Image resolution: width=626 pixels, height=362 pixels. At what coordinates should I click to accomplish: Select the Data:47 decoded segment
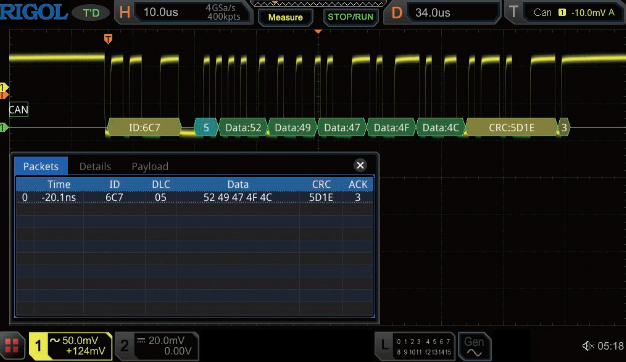pyautogui.click(x=342, y=128)
